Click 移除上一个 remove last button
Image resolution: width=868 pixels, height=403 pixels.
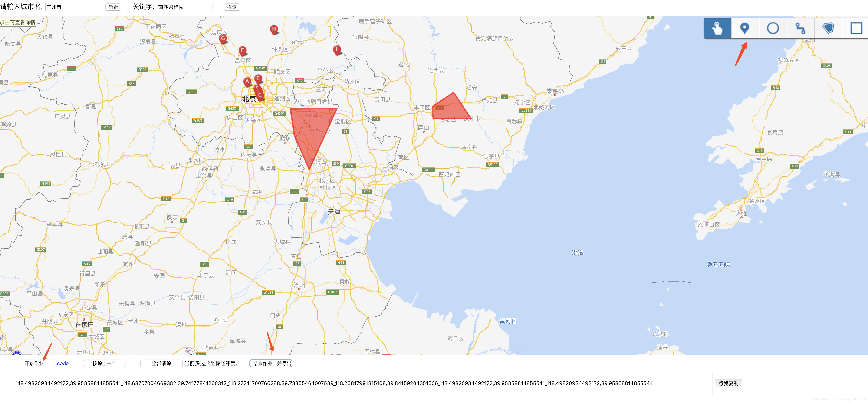(104, 363)
